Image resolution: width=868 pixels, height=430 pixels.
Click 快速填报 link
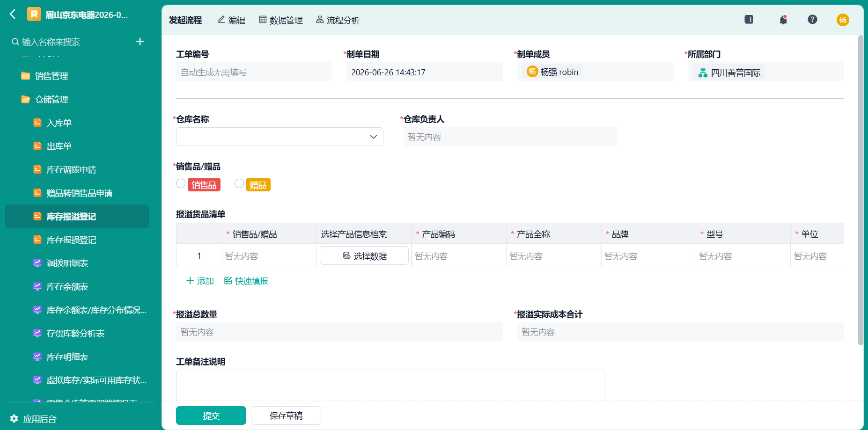(246, 281)
